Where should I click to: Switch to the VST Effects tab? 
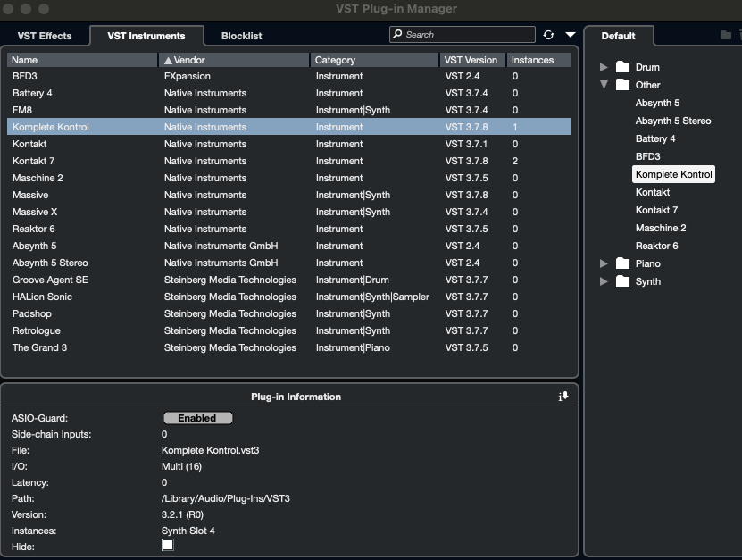tap(45, 36)
